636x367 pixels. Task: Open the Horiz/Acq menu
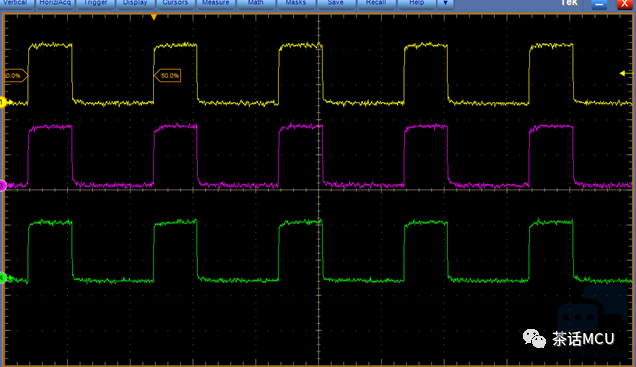click(x=55, y=3)
